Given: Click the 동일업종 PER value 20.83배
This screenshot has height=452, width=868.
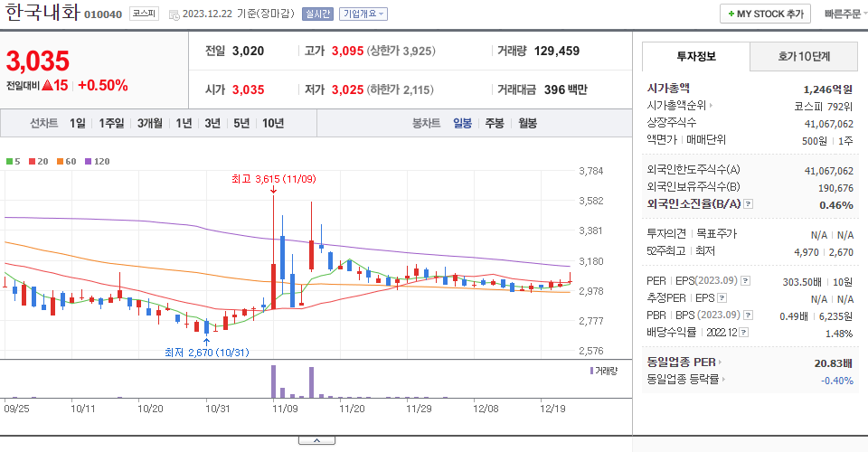Looking at the screenshot, I should pos(833,363).
